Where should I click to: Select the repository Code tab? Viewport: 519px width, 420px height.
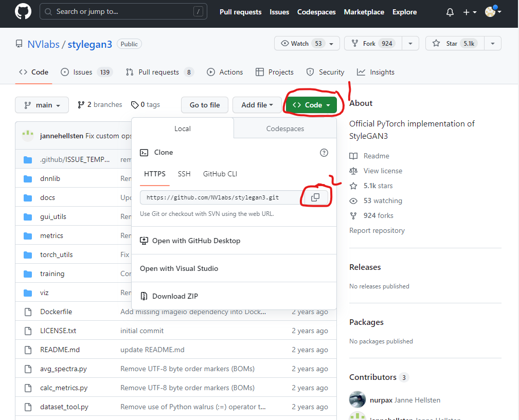(x=33, y=72)
